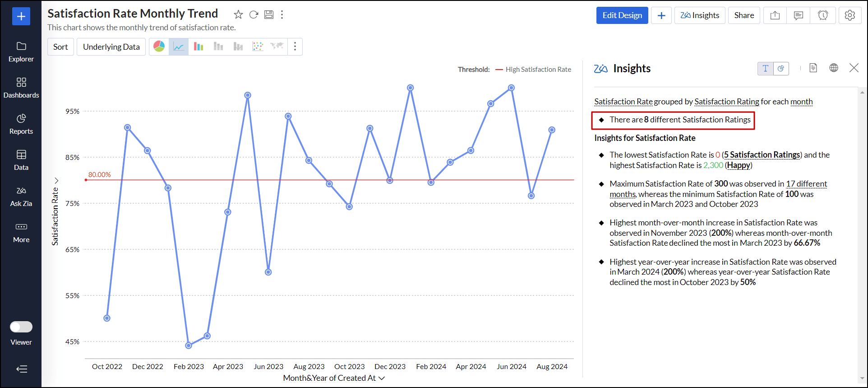Viewport: 868px width, 388px height.
Task: Go to Reports in the sidebar
Action: point(21,124)
